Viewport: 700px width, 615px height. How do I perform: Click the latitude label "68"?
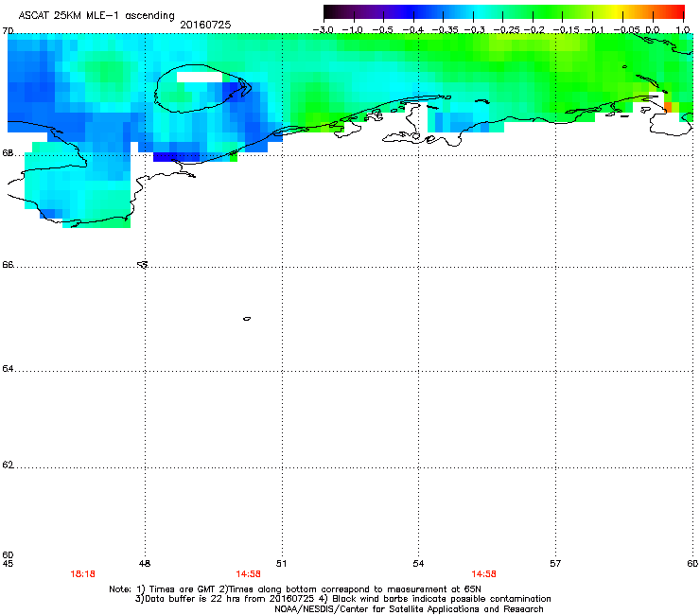tap(8, 153)
